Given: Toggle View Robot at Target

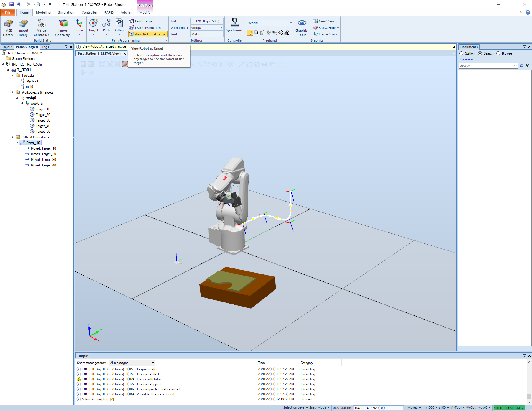Looking at the screenshot, I should (148, 34).
